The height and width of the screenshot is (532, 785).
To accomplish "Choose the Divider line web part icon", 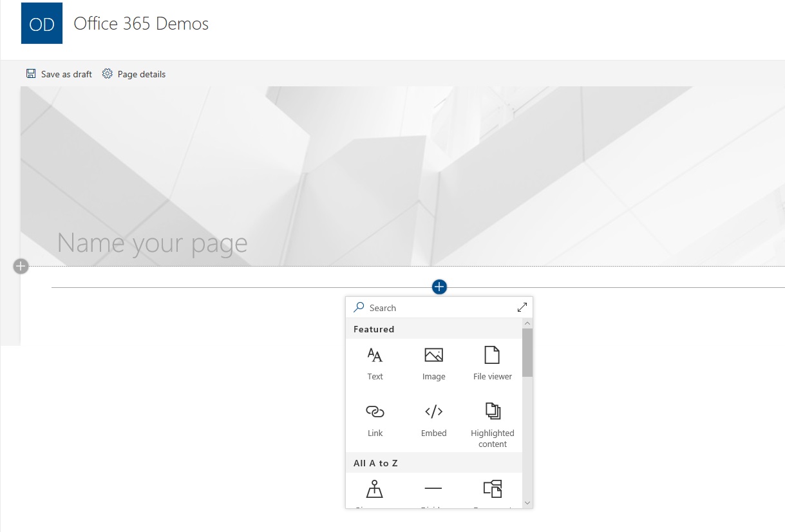I will 433,489.
